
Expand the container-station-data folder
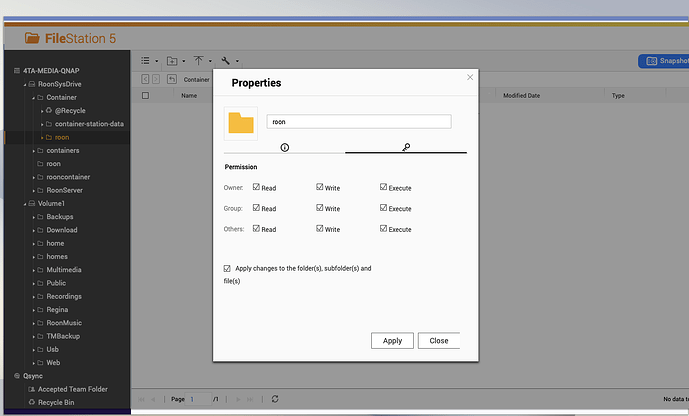[x=42, y=124]
